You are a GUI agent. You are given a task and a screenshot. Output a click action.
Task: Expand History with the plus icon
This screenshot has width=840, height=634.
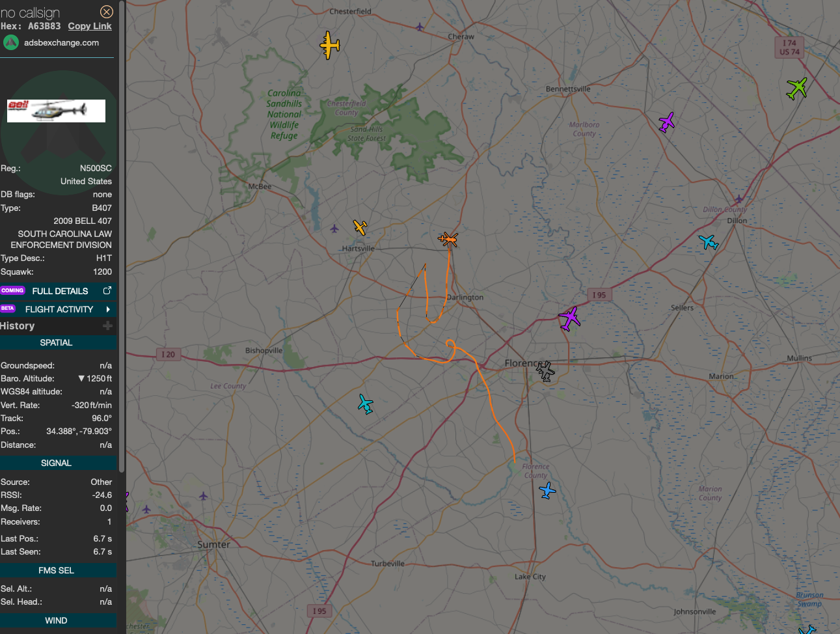point(107,325)
